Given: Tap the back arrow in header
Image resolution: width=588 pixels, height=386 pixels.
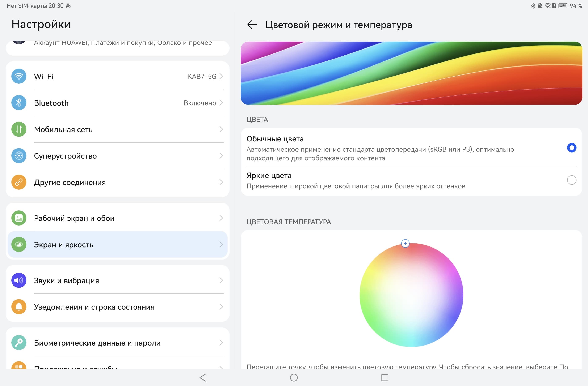Looking at the screenshot, I should click(x=252, y=25).
